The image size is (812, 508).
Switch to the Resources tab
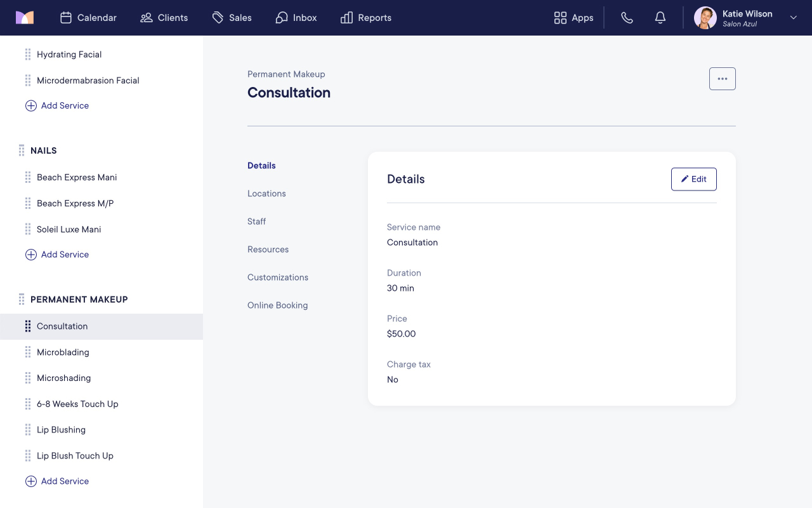(x=268, y=250)
